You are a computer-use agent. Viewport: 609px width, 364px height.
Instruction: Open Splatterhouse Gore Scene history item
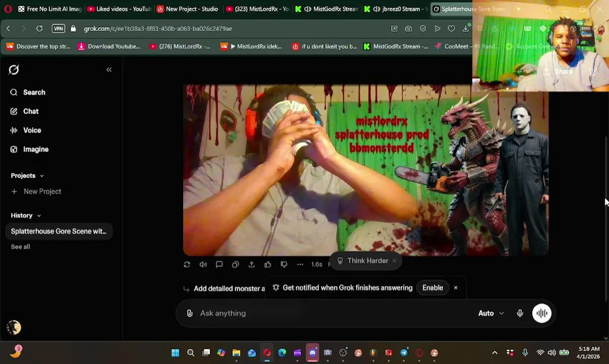pos(59,232)
